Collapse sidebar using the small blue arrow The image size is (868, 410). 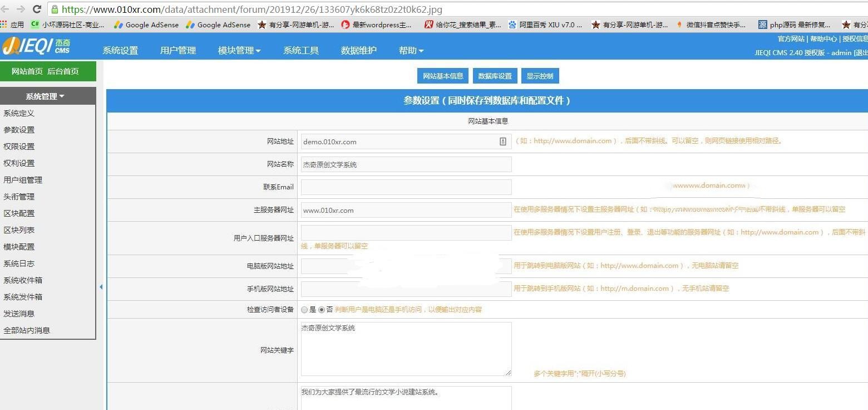click(x=101, y=287)
